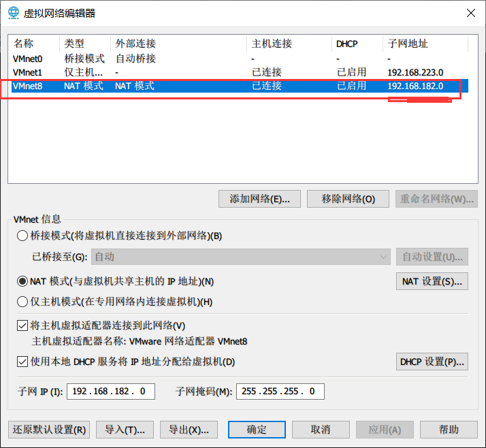The width and height of the screenshot is (486, 448).
Task: Click 添加网络(E)... button
Action: pyautogui.click(x=259, y=199)
